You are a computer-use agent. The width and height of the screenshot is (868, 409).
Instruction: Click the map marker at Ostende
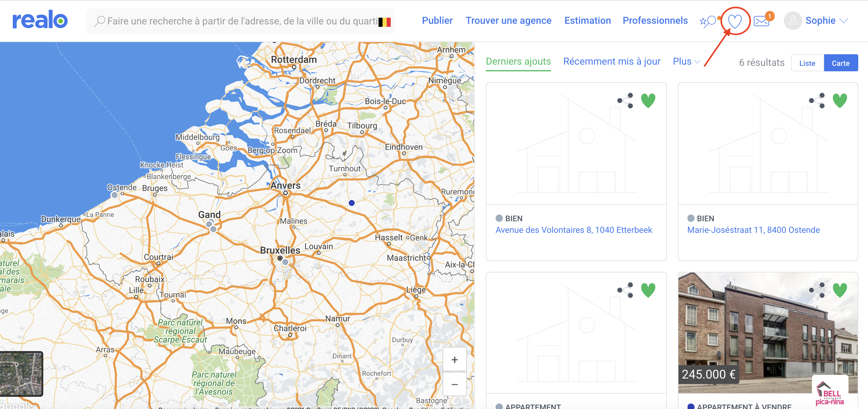[115, 195]
